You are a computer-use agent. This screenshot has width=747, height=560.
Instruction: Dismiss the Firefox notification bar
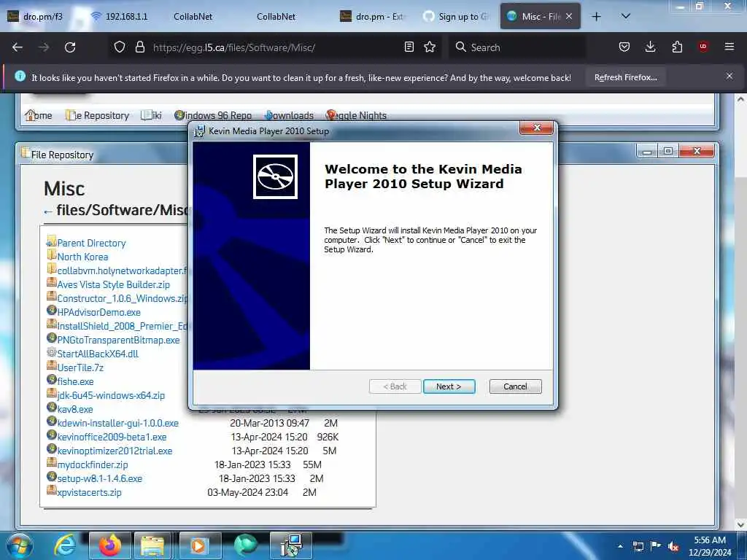729,76
